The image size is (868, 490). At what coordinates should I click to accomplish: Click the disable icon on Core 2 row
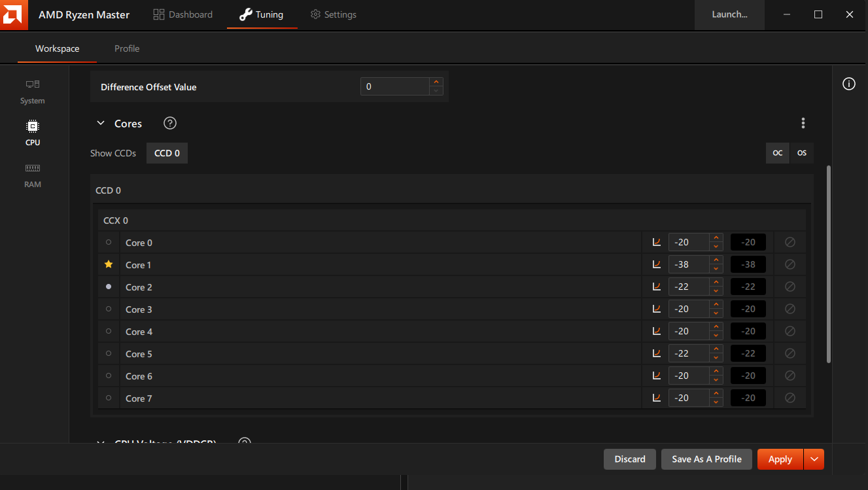pos(790,287)
